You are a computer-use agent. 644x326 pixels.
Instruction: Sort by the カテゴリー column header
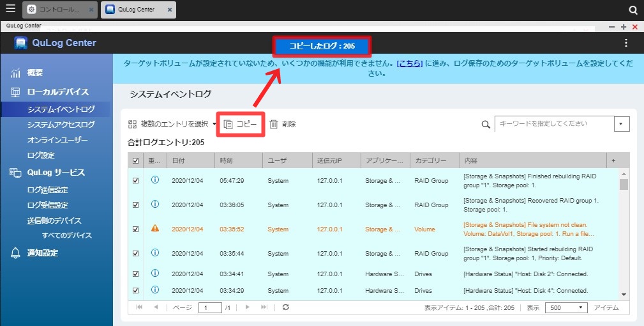pos(435,160)
